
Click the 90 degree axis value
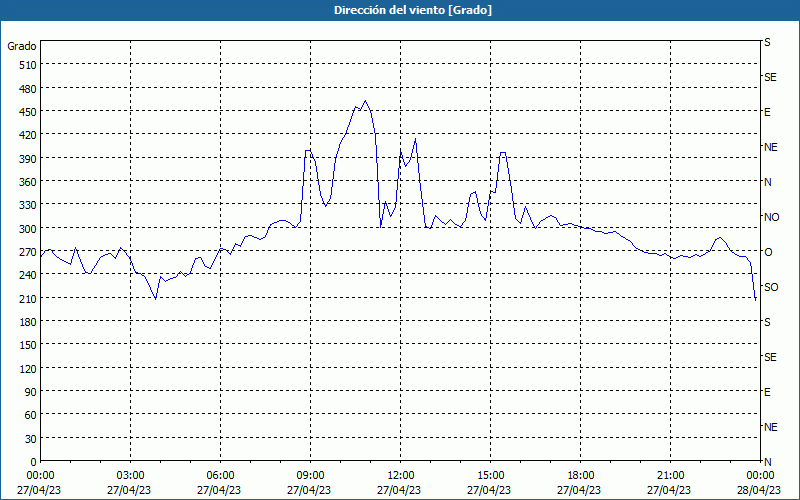[x=31, y=392]
